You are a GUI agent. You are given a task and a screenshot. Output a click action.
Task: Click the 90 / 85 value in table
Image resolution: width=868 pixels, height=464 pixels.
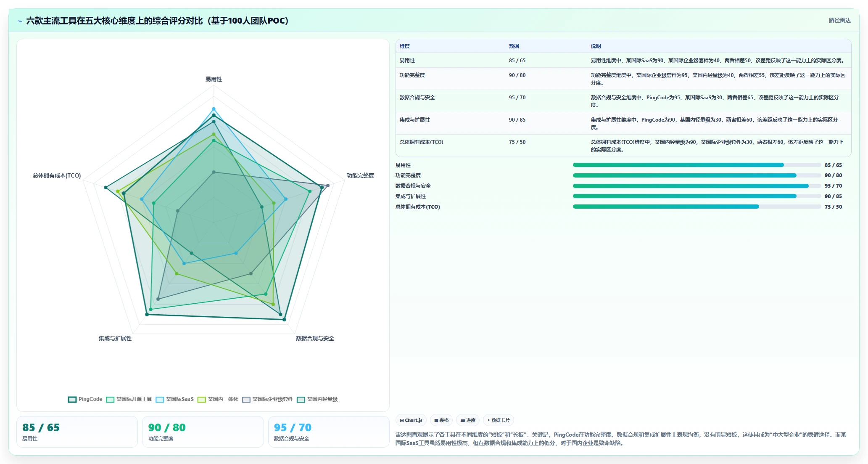(x=517, y=120)
